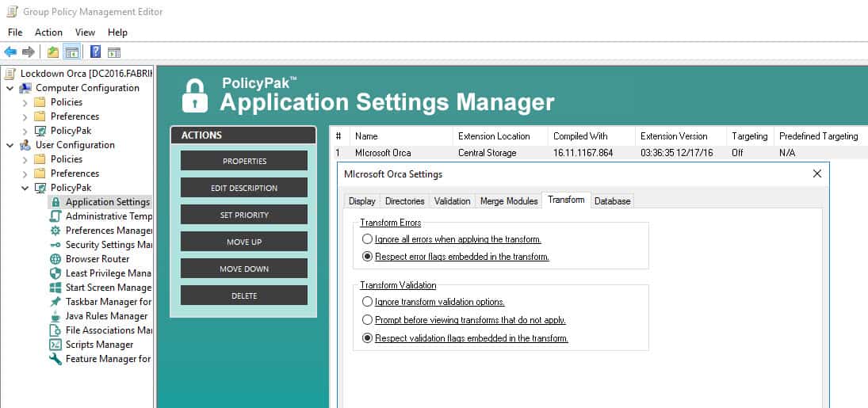Click the Taskbar Manager pin icon
This screenshot has height=408, width=868.
[55, 302]
